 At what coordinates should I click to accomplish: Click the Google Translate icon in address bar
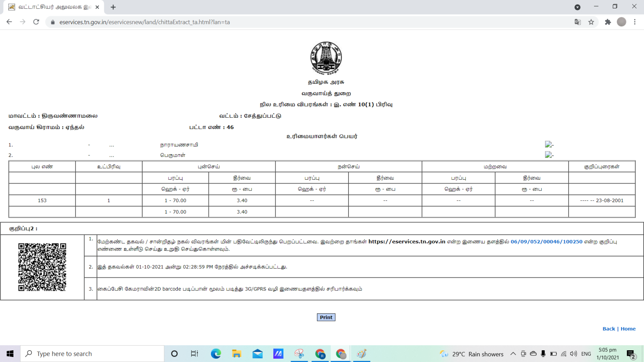(x=578, y=22)
